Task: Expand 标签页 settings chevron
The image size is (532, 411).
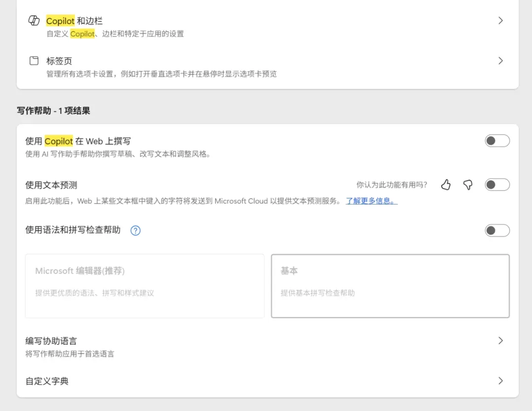Action: click(500, 61)
